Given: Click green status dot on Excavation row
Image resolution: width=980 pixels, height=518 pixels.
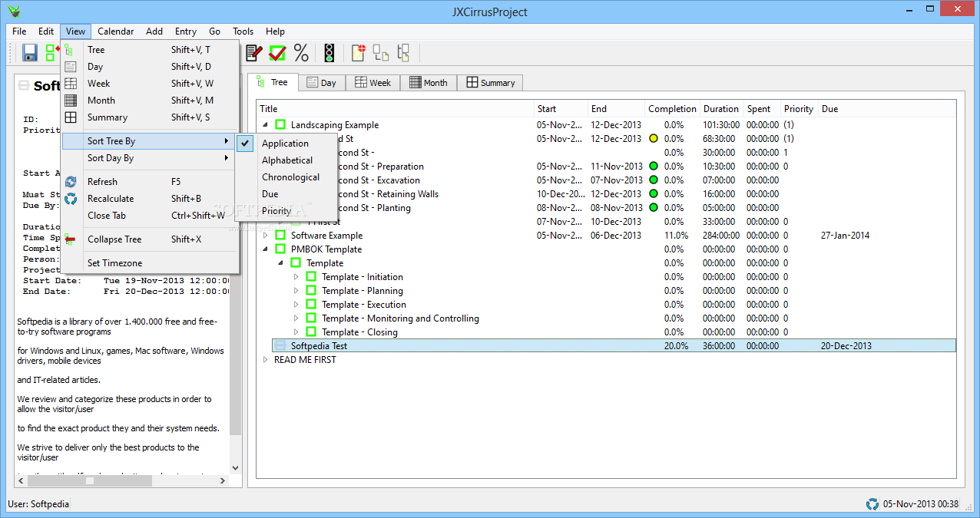Looking at the screenshot, I should click(654, 180).
